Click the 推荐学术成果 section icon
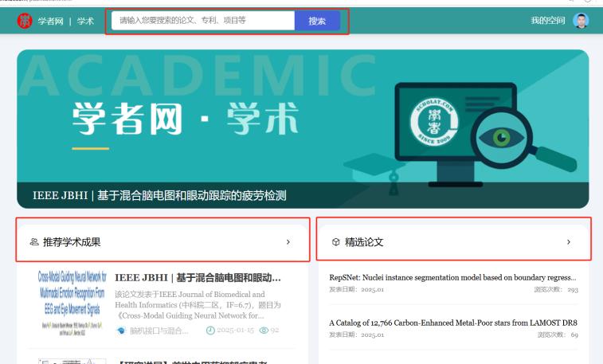 [34, 242]
